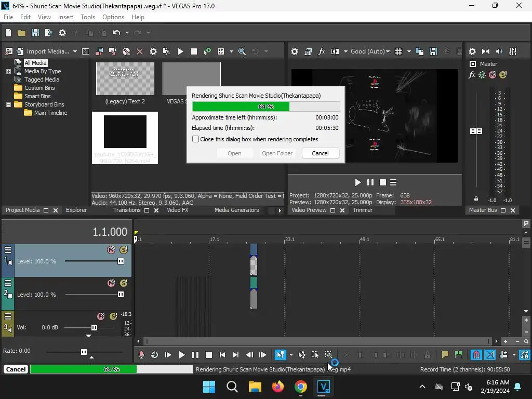Check Close this dialog box when rendering completes

point(195,139)
